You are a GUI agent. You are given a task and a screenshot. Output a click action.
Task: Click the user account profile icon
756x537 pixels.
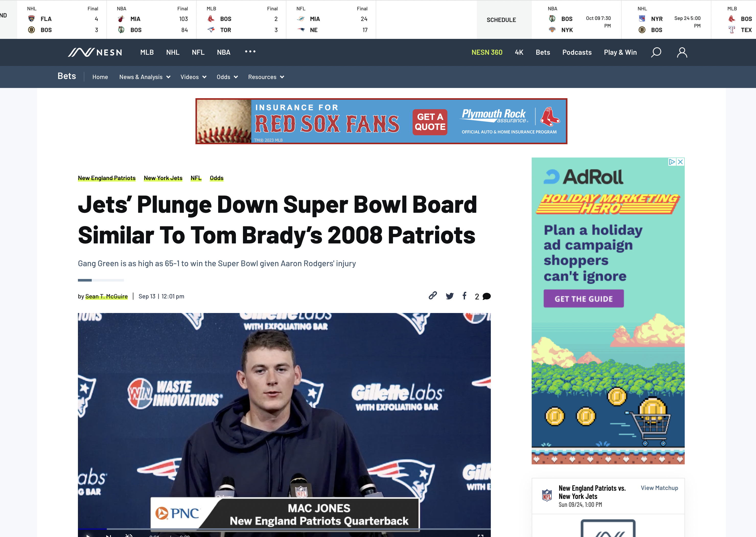(x=682, y=52)
